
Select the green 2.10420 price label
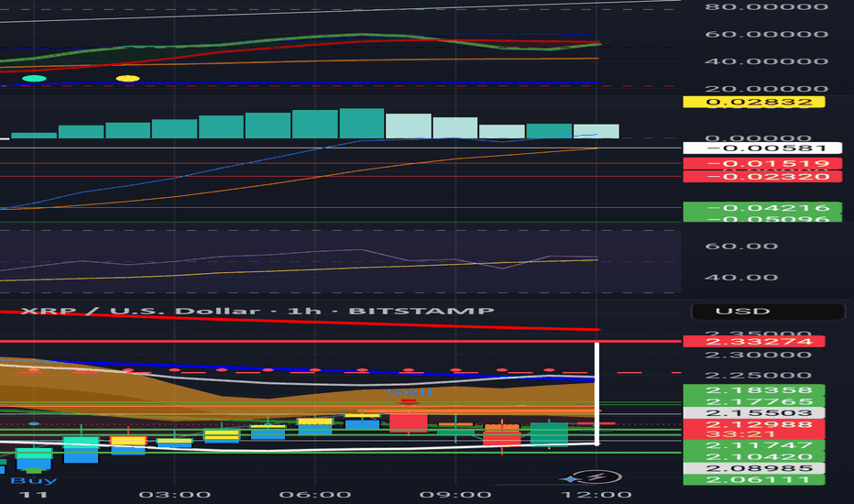click(x=754, y=456)
